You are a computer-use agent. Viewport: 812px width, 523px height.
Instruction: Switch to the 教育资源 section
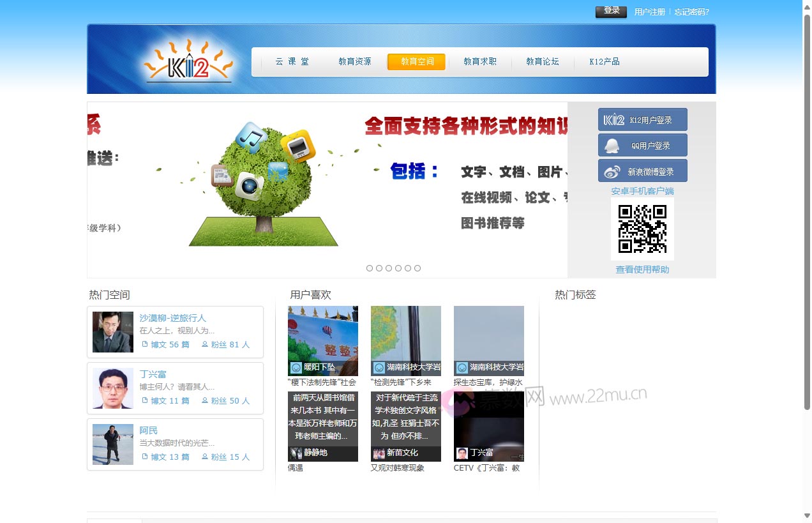355,61
